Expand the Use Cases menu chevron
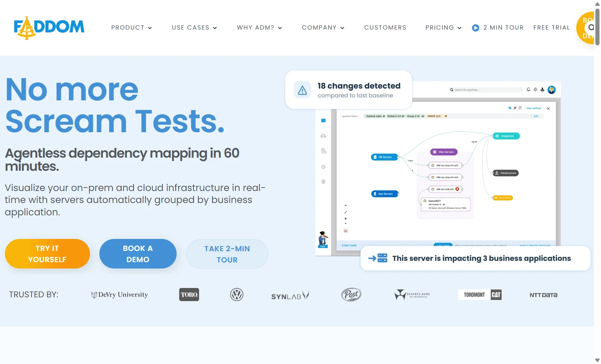The height and width of the screenshot is (364, 601). [x=215, y=28]
